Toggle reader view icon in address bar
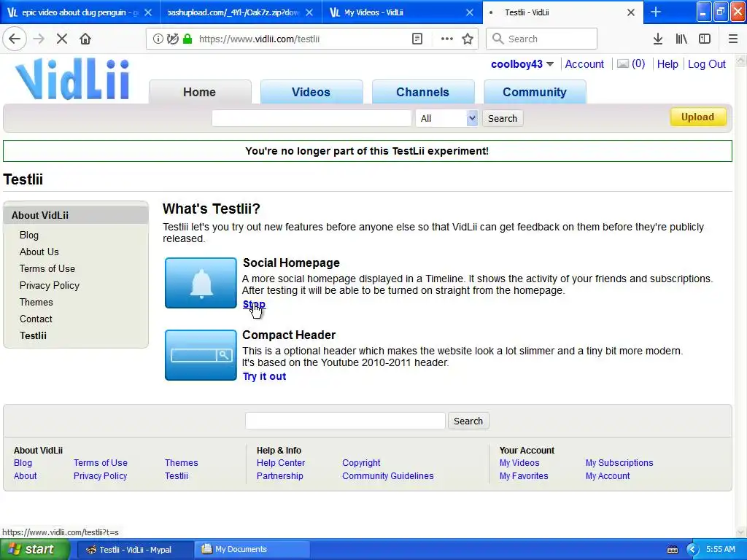 pyautogui.click(x=417, y=39)
